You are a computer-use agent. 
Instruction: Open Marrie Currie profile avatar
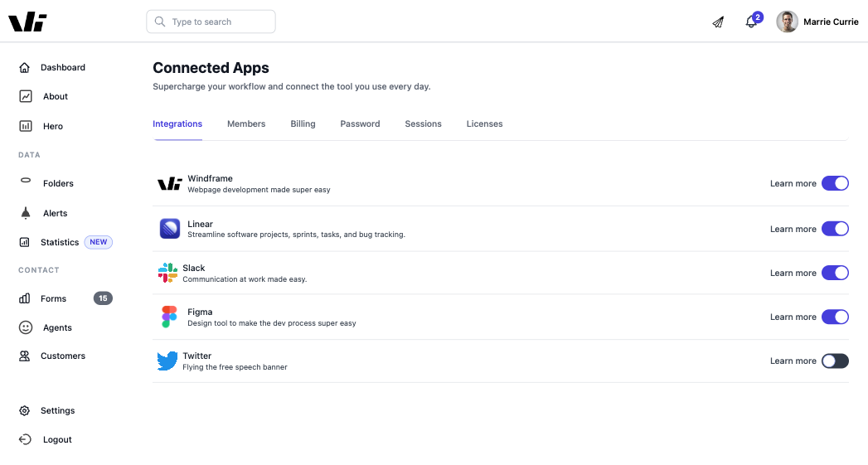pos(787,22)
